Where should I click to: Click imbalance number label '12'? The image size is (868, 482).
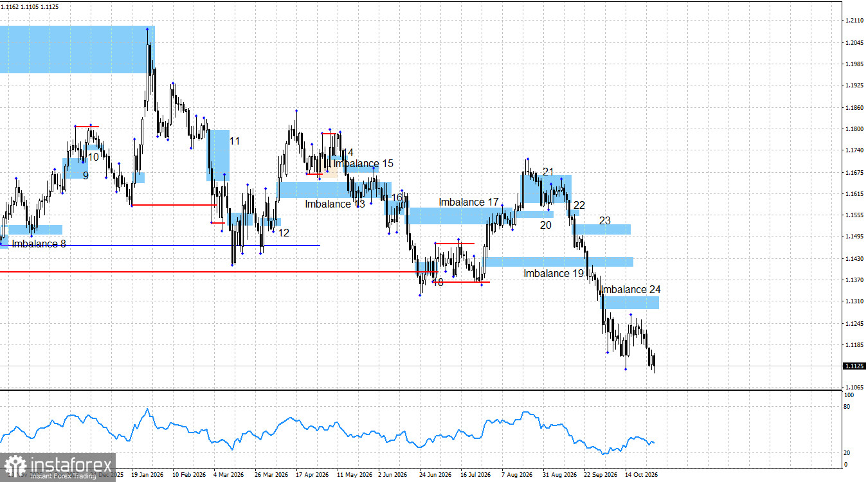tap(284, 233)
